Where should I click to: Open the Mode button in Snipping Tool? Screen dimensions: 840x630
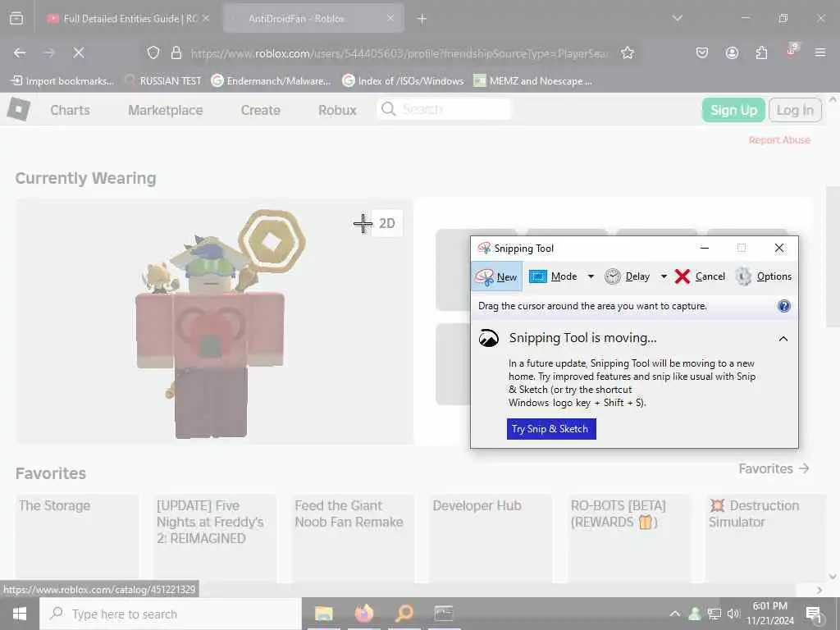click(x=553, y=276)
